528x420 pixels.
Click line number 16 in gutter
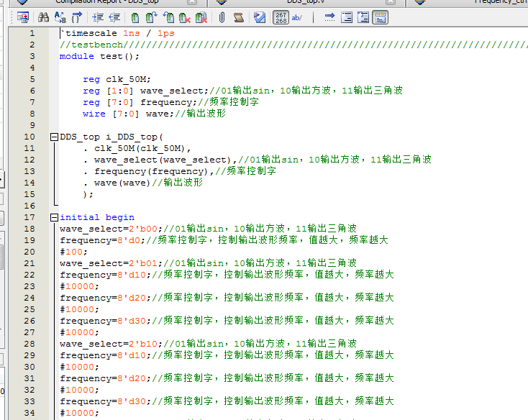[x=29, y=206]
